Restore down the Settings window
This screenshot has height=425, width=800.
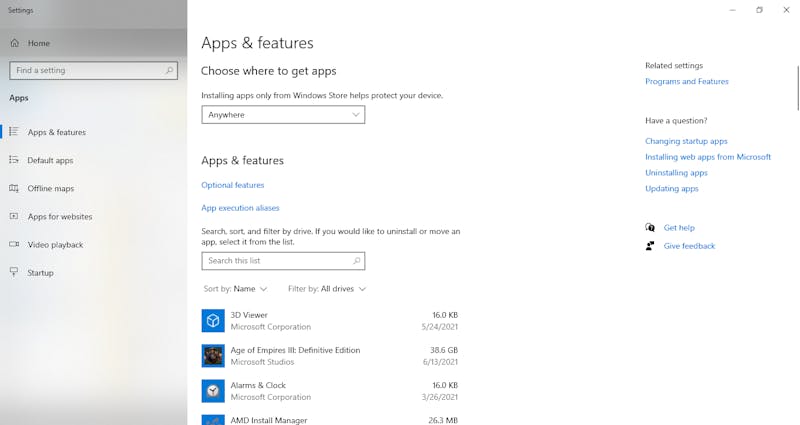[760, 10]
